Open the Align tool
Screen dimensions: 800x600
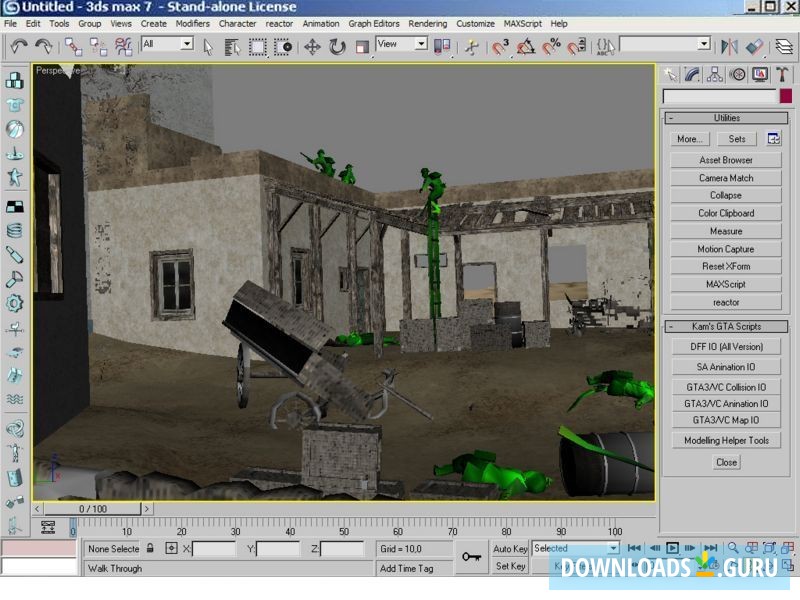coord(755,47)
